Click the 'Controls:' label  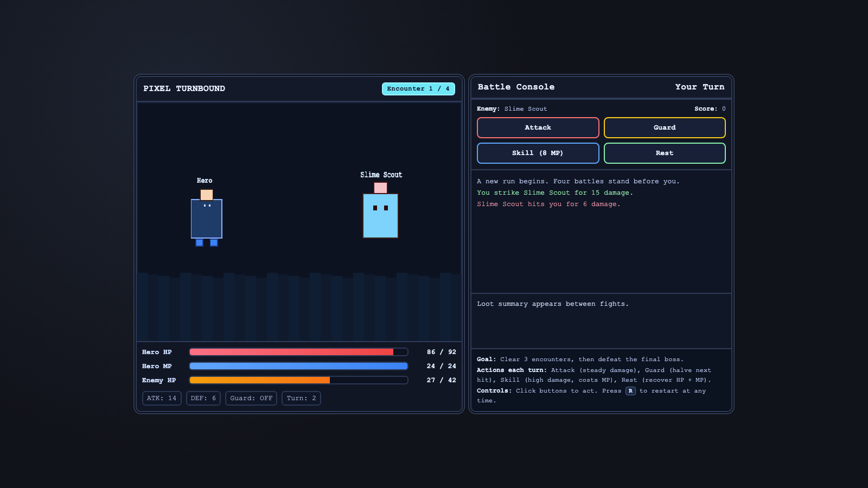(494, 391)
